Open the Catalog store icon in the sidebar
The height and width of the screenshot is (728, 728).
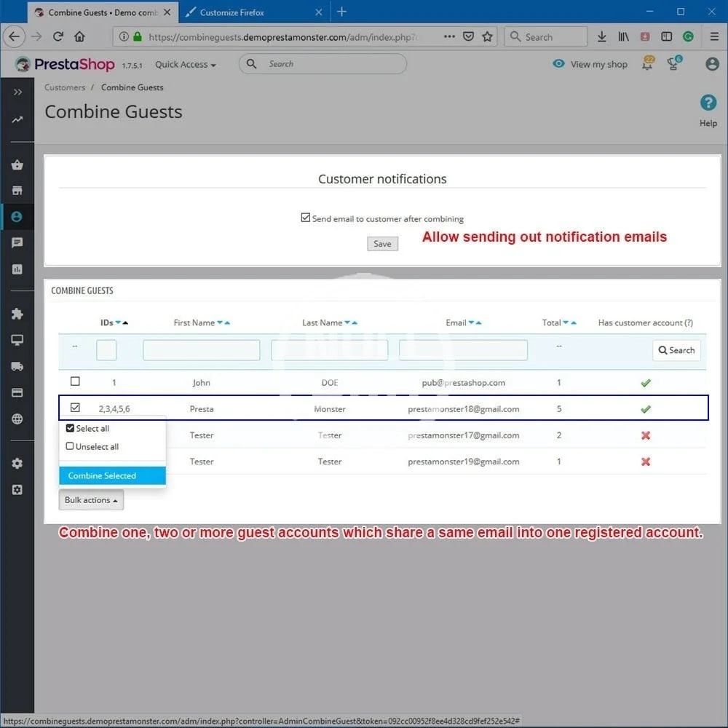point(17,191)
